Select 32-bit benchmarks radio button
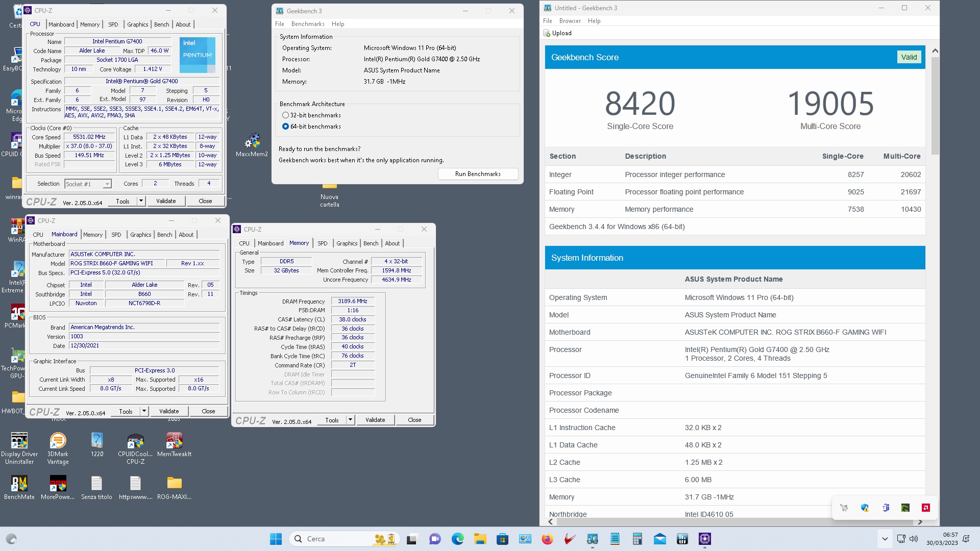The width and height of the screenshot is (980, 551). point(285,115)
